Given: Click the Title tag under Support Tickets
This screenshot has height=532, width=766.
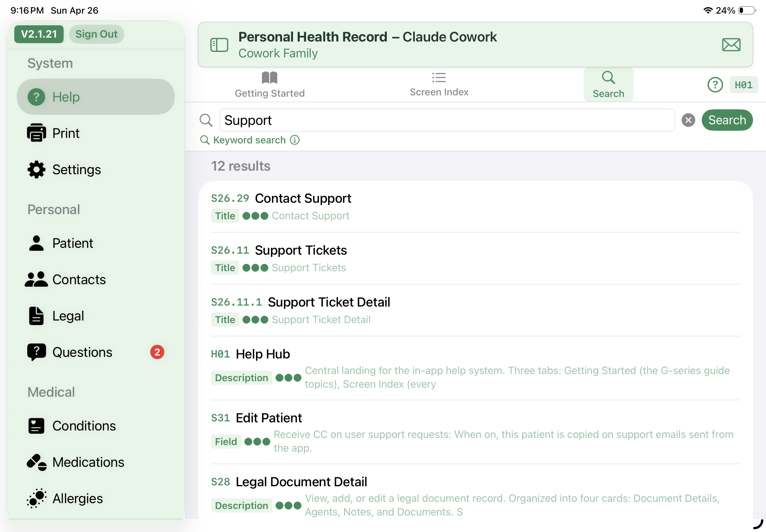Looking at the screenshot, I should tap(225, 268).
